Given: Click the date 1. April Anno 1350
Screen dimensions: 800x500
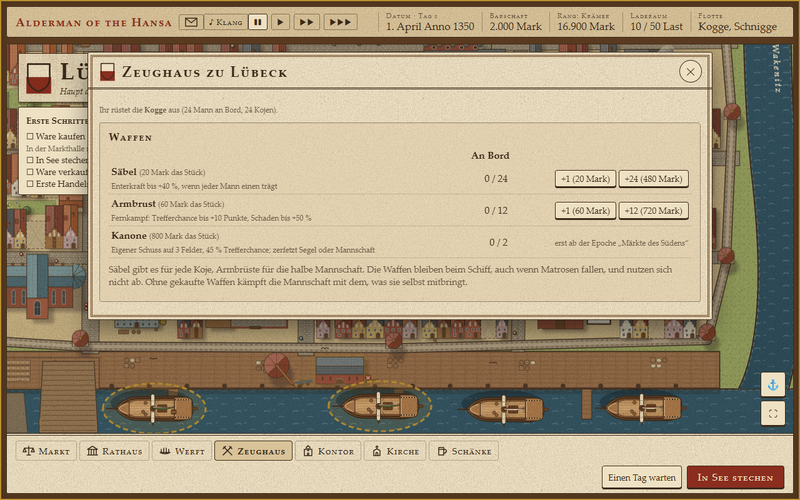Looking at the screenshot, I should tap(430, 27).
